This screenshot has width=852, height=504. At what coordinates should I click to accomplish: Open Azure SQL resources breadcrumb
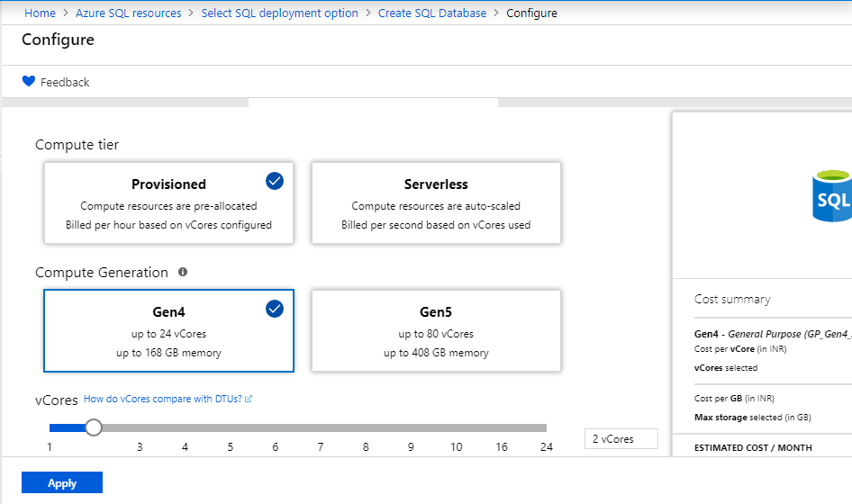coord(128,13)
